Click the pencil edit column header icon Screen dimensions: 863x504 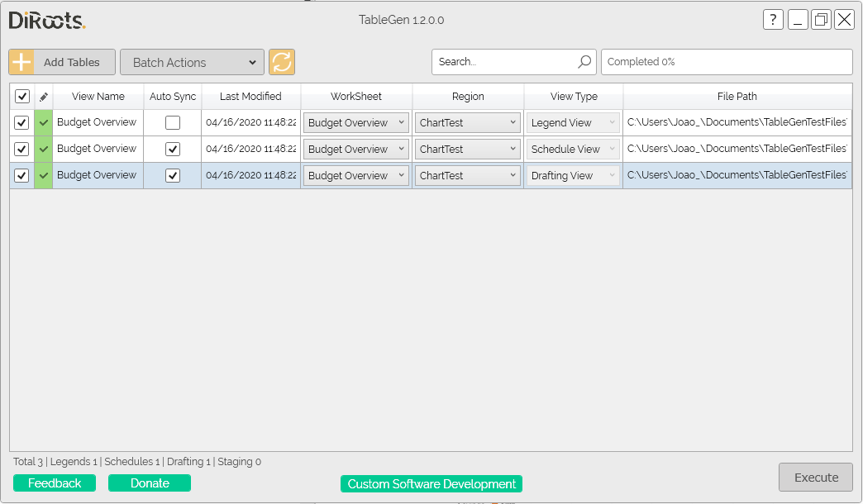44,97
